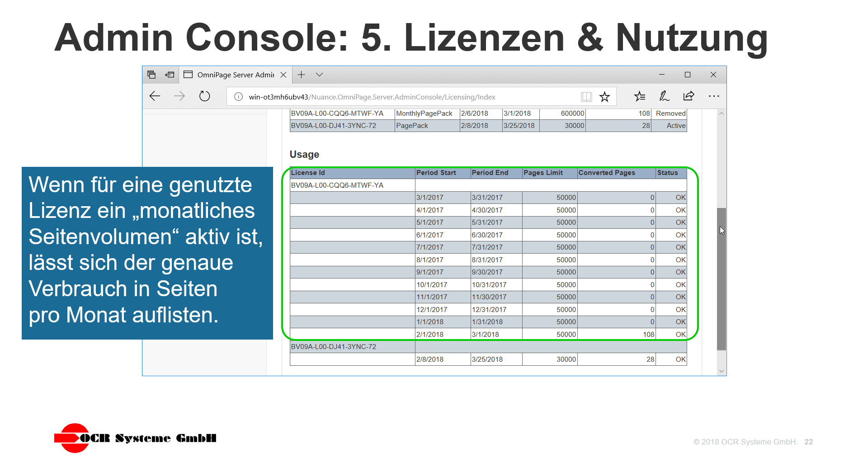Start a Web Note with the pen icon

[664, 96]
